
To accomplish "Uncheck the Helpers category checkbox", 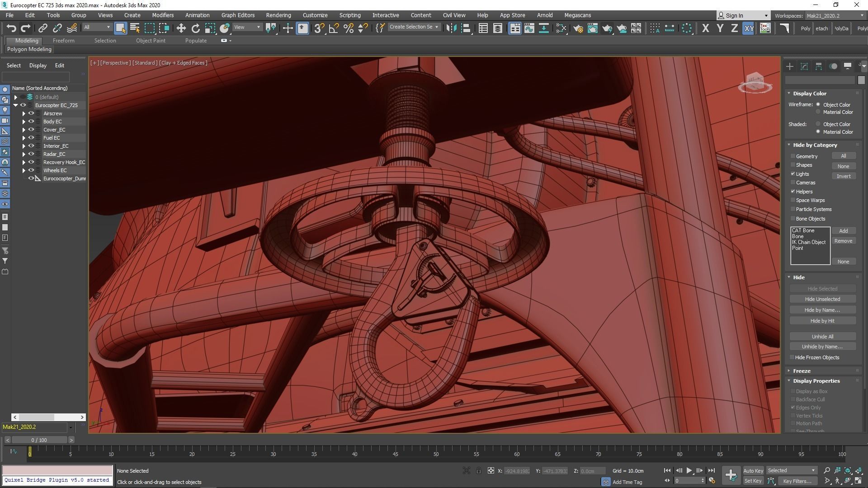I will point(793,192).
